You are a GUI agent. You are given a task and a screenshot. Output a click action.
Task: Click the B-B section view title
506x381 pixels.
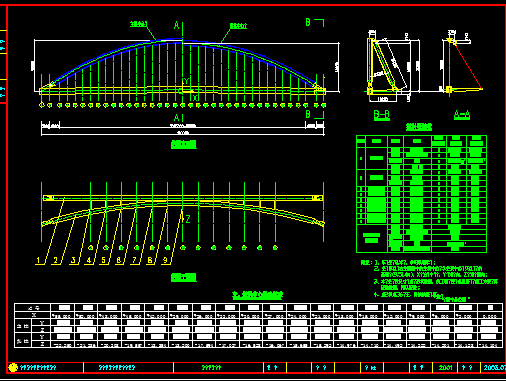click(x=382, y=115)
